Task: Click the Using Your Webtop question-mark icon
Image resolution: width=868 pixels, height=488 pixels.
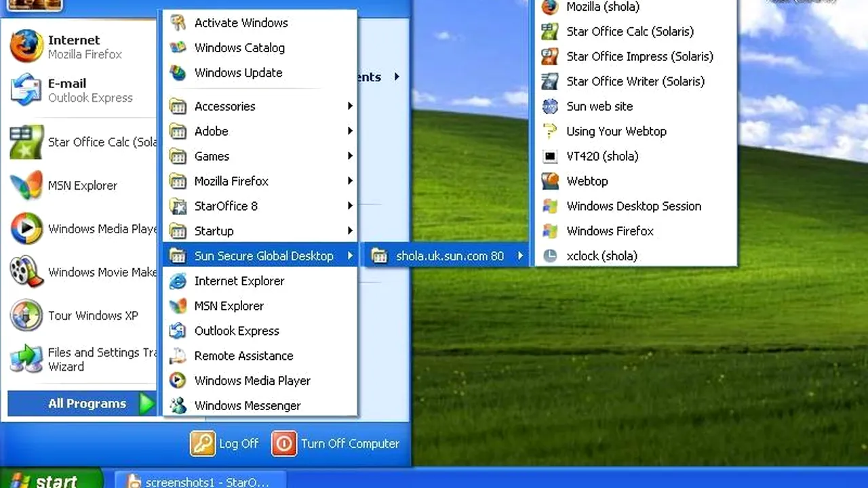Action: (x=550, y=131)
